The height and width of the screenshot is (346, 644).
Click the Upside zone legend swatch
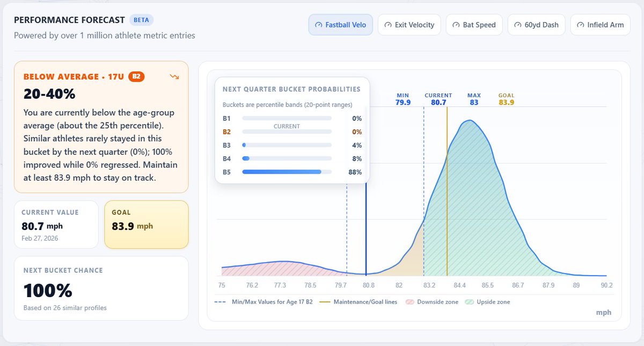469,302
